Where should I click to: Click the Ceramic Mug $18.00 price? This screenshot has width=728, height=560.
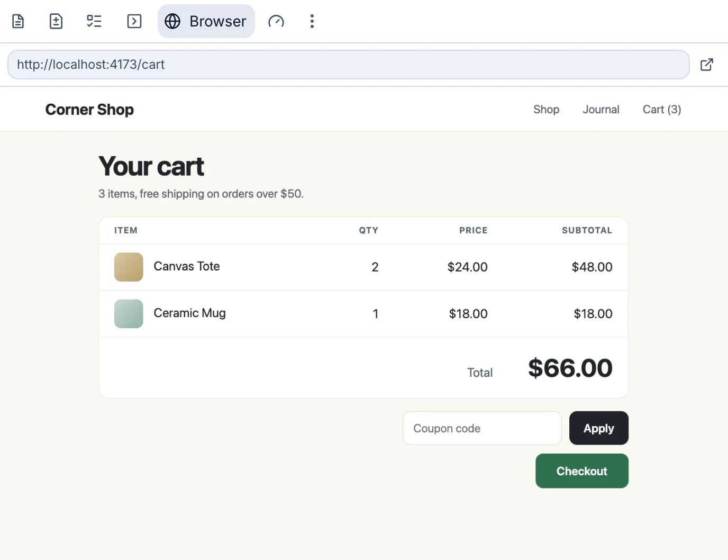468,313
